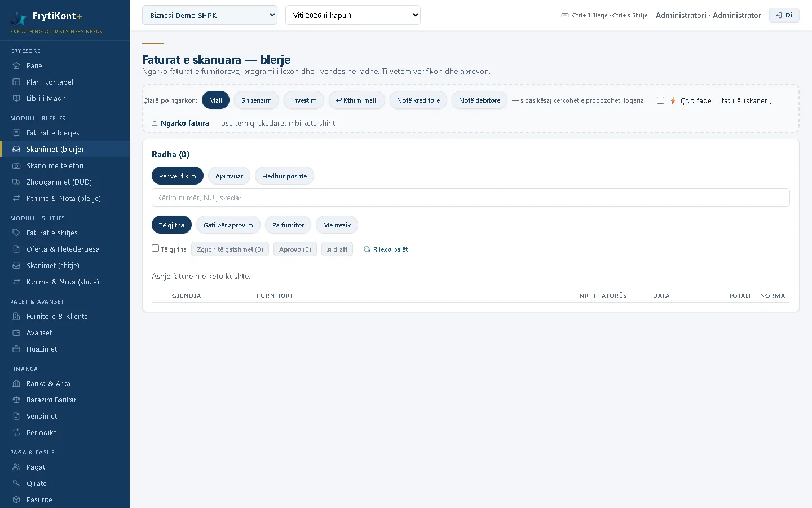The image size is (812, 508).
Task: Filter by Gati për aprovim
Action: [x=228, y=225]
